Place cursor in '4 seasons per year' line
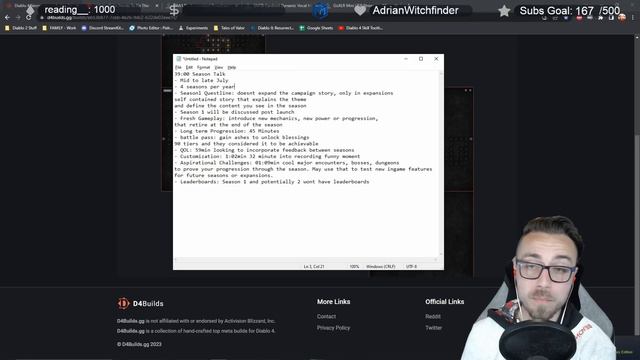Viewport: 640px width, 360px height. coord(204,87)
